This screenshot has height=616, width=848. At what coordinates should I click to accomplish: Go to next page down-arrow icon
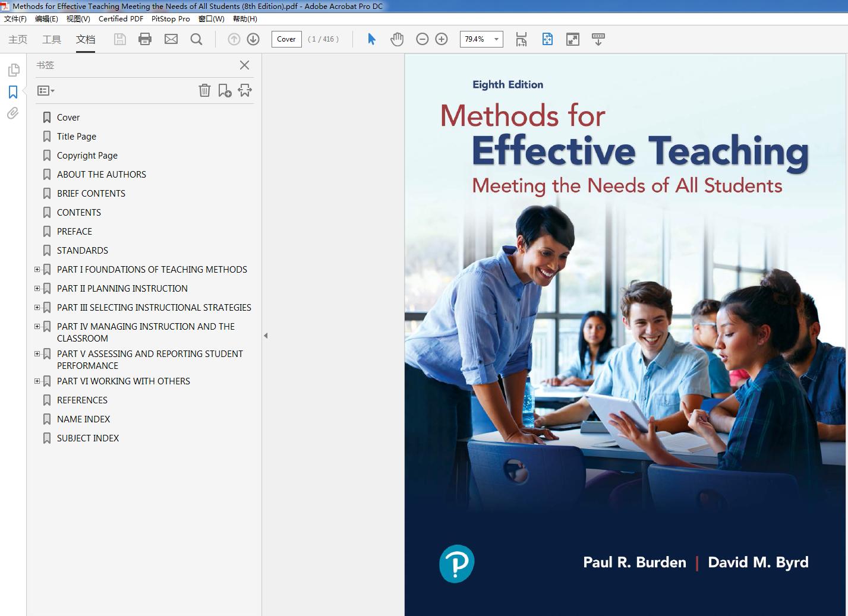point(253,39)
